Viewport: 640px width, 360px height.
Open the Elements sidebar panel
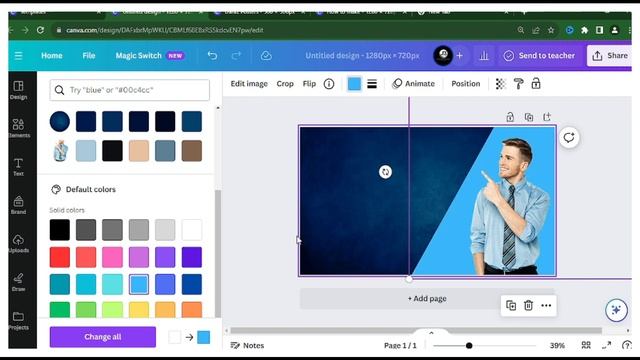pyautogui.click(x=18, y=128)
